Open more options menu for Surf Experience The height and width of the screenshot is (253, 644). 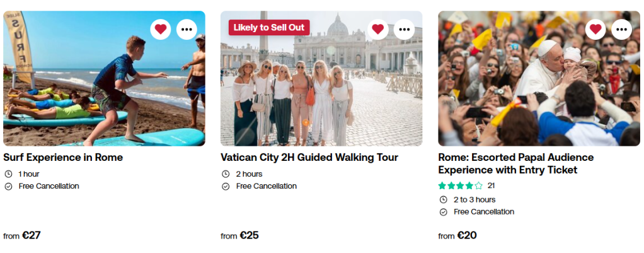pos(187,29)
